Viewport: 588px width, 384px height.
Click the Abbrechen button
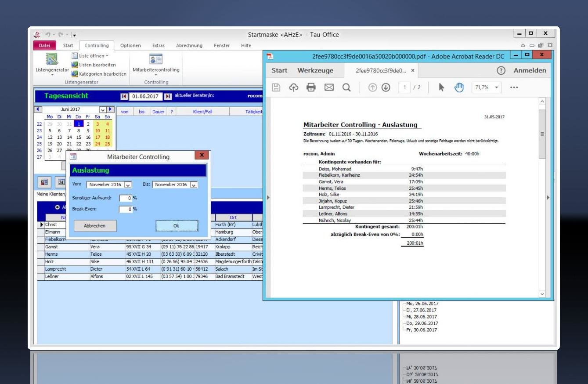pos(95,225)
